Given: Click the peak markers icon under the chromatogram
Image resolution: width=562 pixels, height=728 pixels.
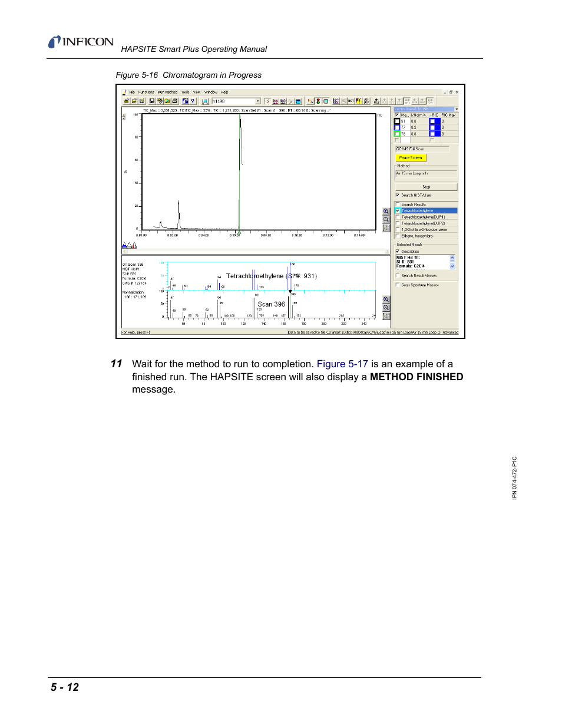Looking at the screenshot, I should [129, 245].
